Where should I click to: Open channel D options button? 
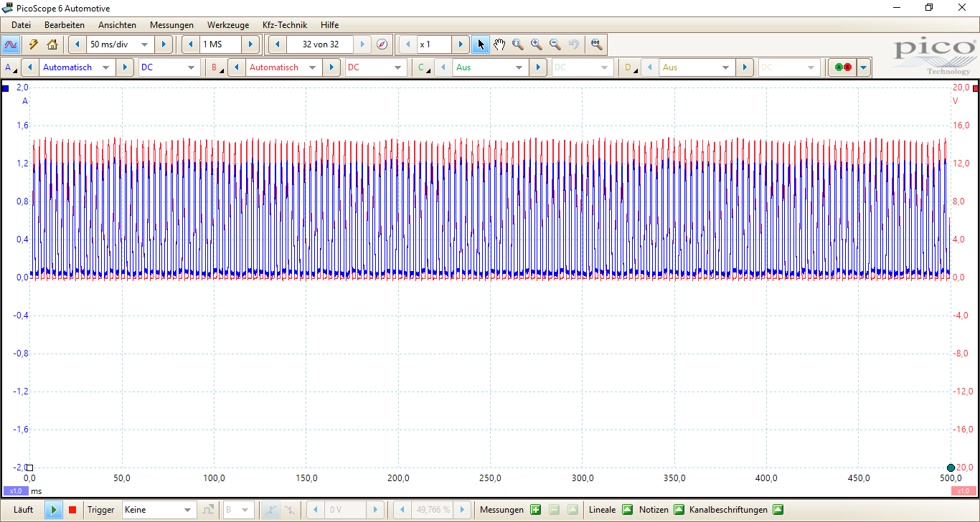(631, 67)
